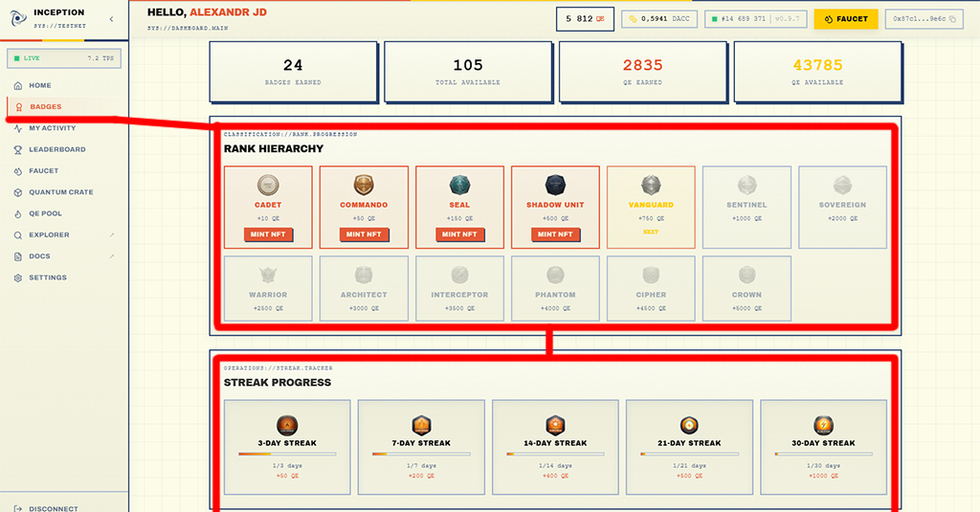Click the Explorer magnifier icon

(x=18, y=235)
